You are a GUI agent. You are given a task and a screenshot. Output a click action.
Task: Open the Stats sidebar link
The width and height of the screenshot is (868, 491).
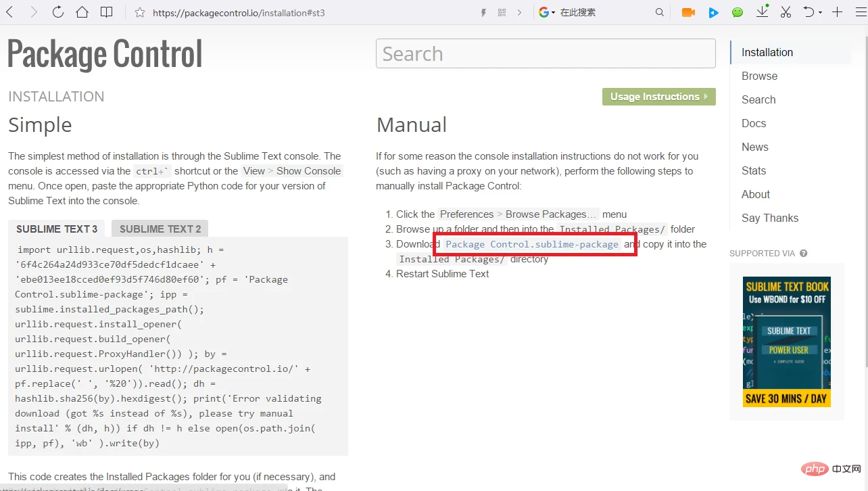click(754, 170)
